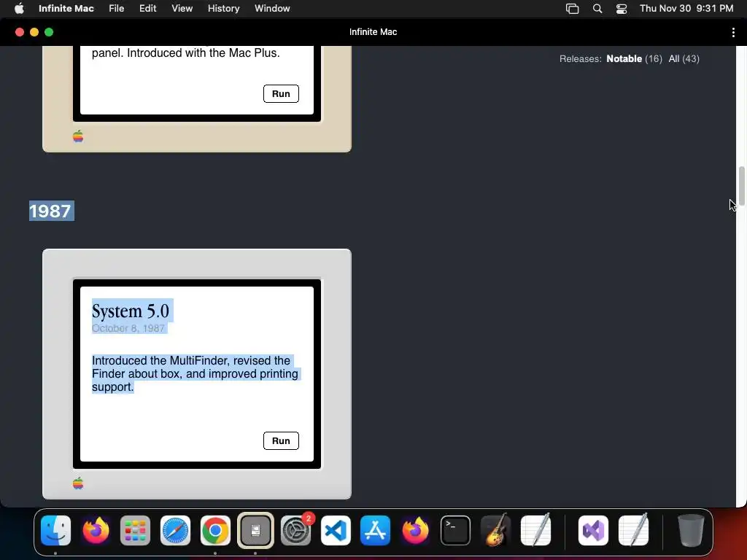The height and width of the screenshot is (560, 747).
Task: Open the TextEdit document icon beside GarageBand
Action: click(536, 530)
